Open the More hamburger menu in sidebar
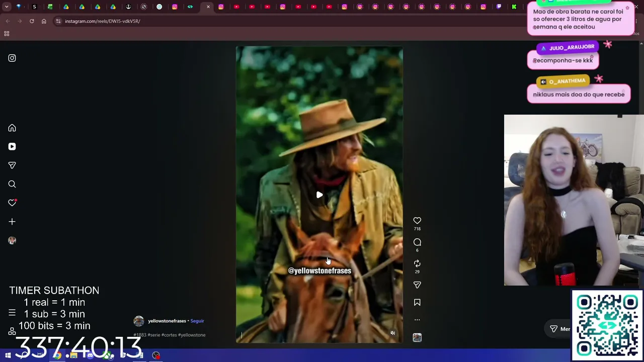644x362 pixels. [12, 313]
